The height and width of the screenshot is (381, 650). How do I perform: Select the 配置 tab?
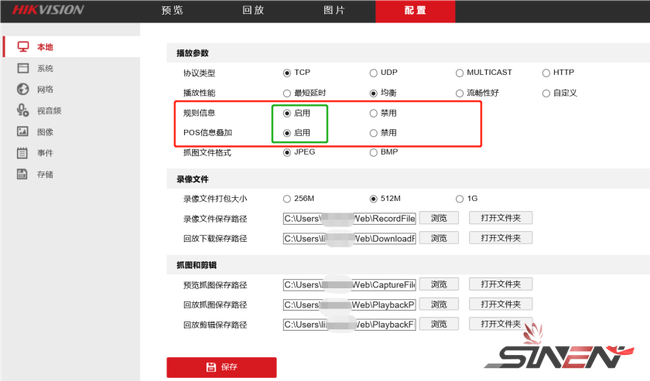(415, 11)
